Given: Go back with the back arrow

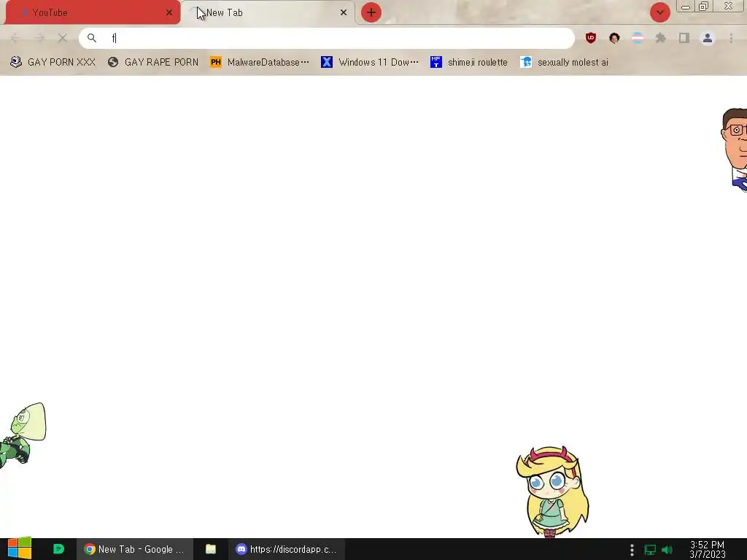Looking at the screenshot, I should pyautogui.click(x=15, y=38).
